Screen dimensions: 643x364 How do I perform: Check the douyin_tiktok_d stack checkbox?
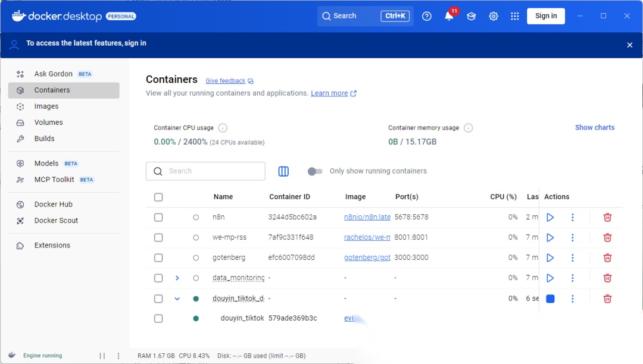tap(158, 299)
